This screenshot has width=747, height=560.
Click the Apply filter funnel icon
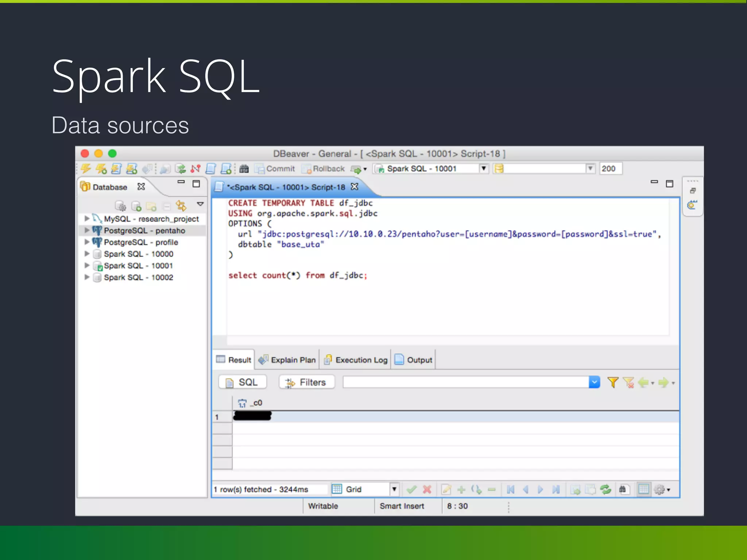613,382
